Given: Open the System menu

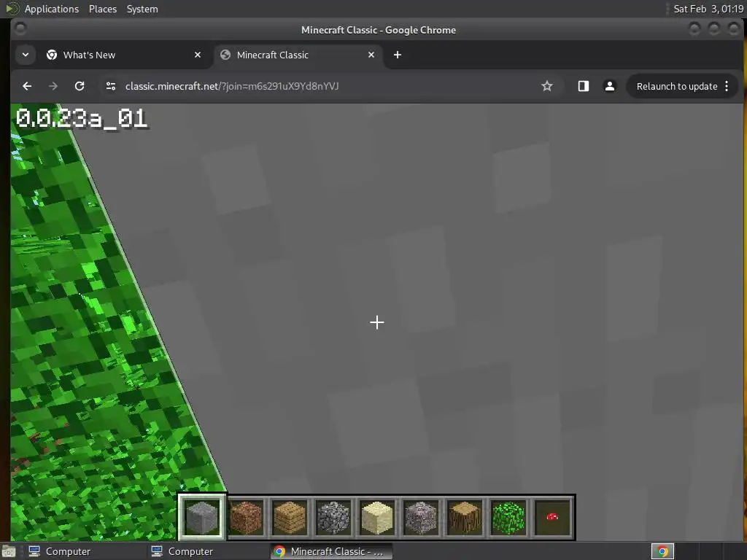Looking at the screenshot, I should click(142, 9).
